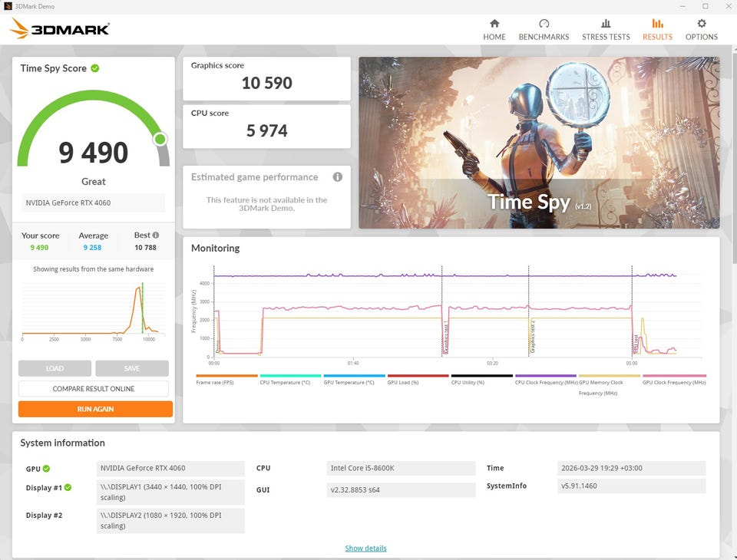Click the DISPLAY2 1080 × 1920 field
Viewport: 737px width, 560px height.
click(170, 521)
